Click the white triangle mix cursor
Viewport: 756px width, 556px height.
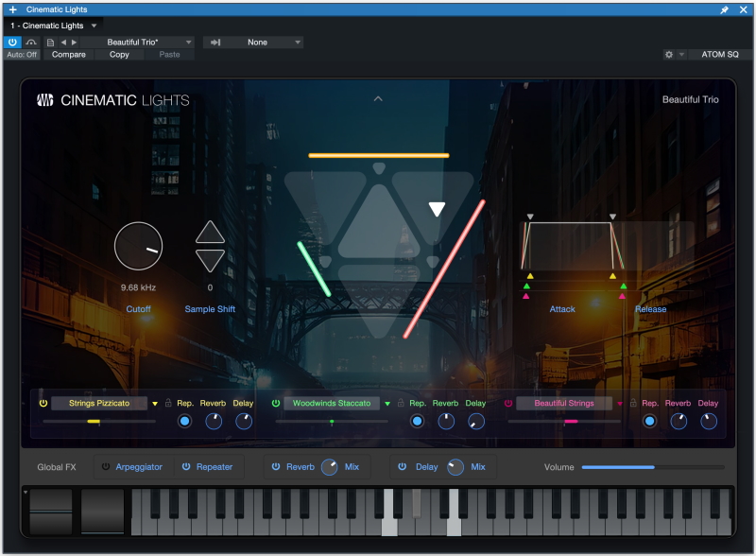click(x=437, y=209)
